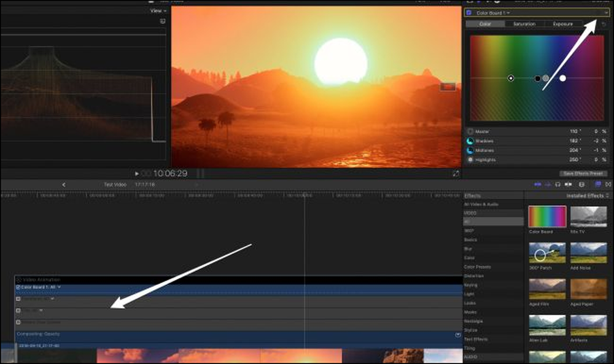614x364 pixels.
Task: Click the timecode display 10:06:29
Action: (170, 173)
